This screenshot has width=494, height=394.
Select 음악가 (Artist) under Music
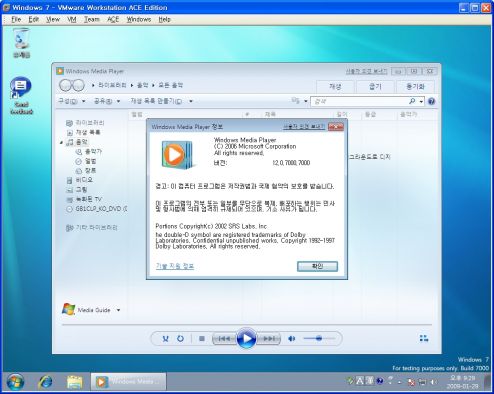click(x=89, y=152)
